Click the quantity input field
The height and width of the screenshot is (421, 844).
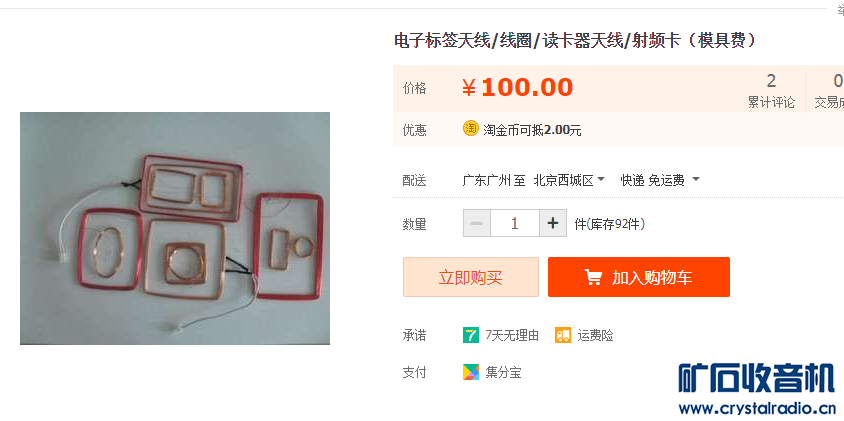515,223
